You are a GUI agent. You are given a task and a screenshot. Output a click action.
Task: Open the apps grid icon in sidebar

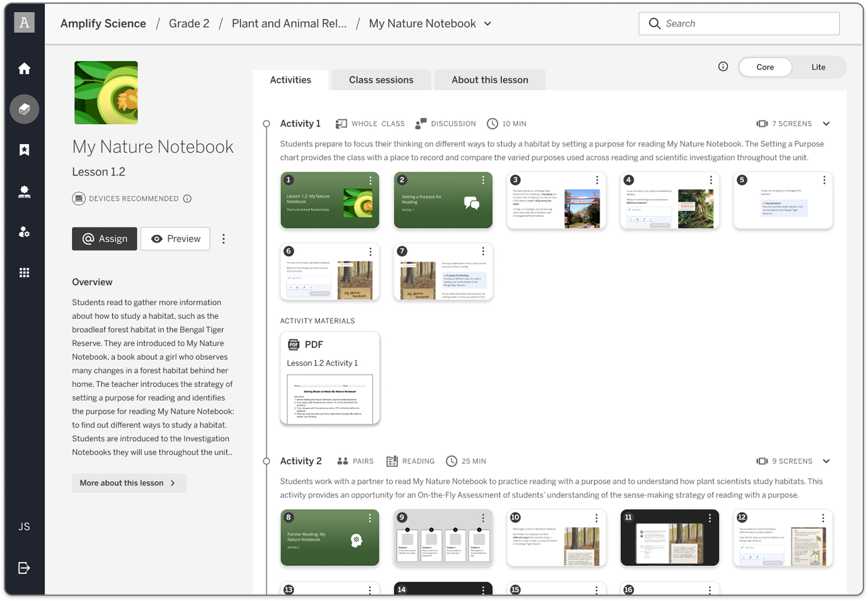pyautogui.click(x=24, y=272)
